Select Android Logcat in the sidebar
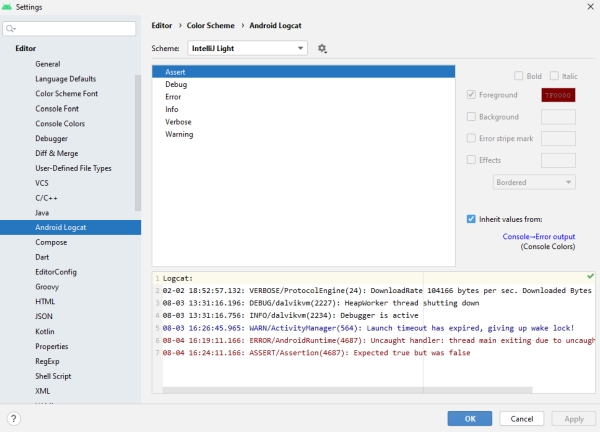The image size is (600, 432). [70, 227]
